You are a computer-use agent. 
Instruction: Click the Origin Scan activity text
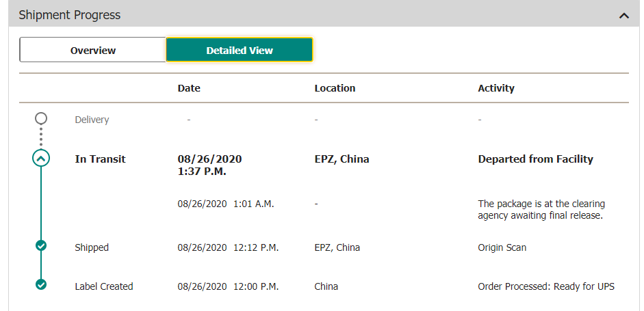coord(502,247)
